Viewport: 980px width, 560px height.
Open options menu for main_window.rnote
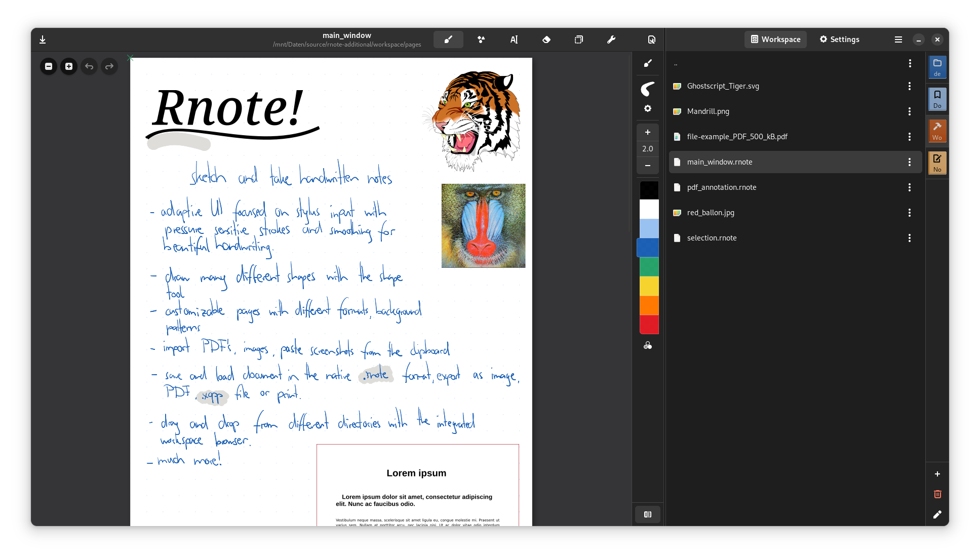(x=910, y=162)
